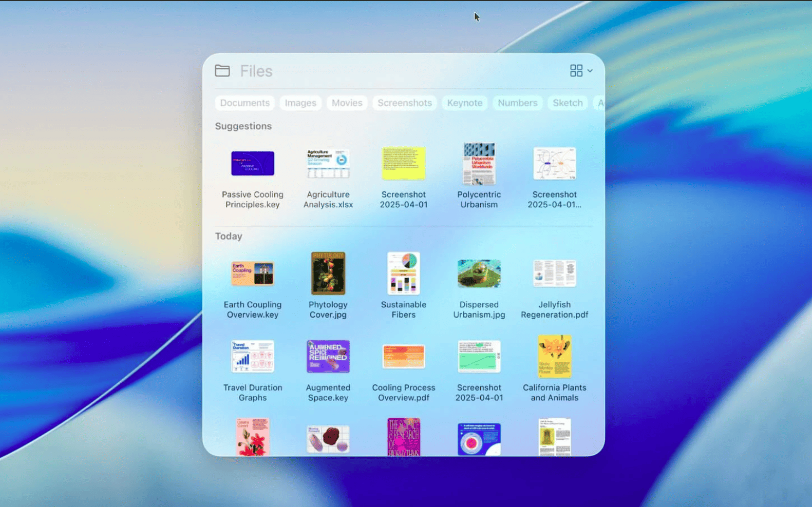The image size is (812, 507).
Task: Select the Agriculture Analysis.xlsx thumbnail
Action: (328, 163)
